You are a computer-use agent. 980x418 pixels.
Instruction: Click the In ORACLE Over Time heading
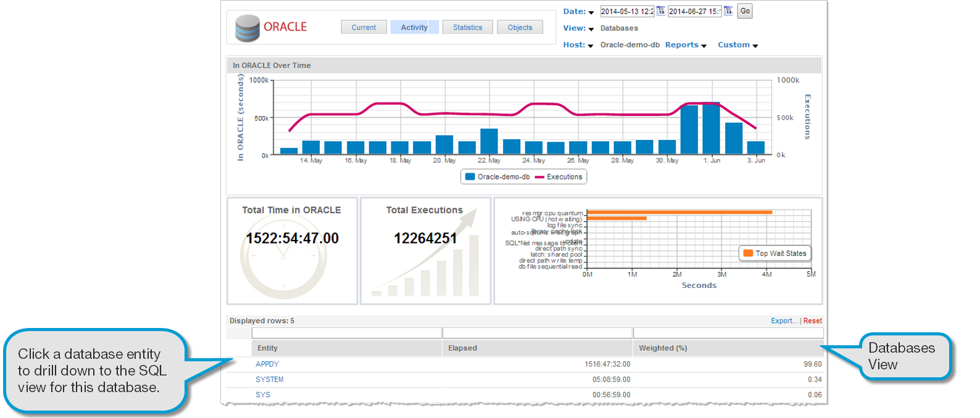coord(272,65)
